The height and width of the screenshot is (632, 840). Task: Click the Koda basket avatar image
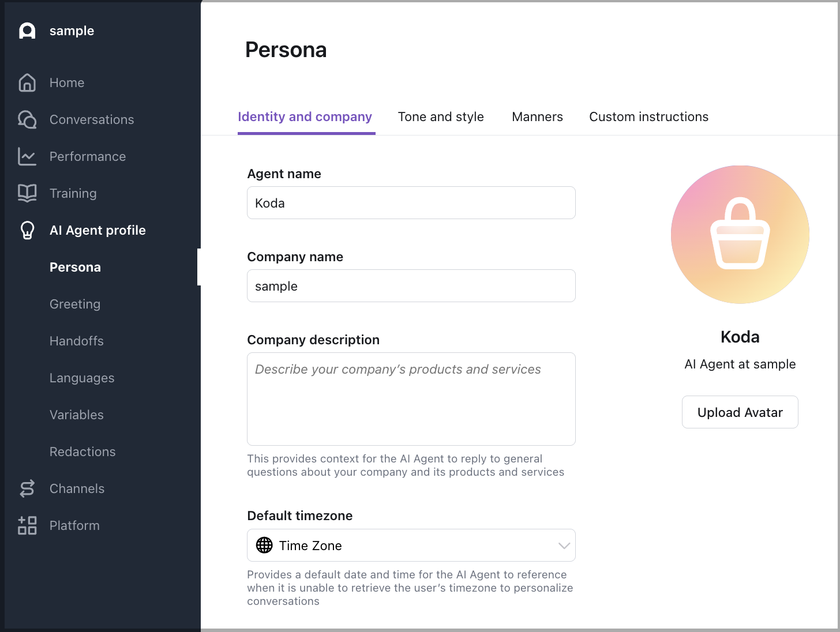(x=740, y=235)
